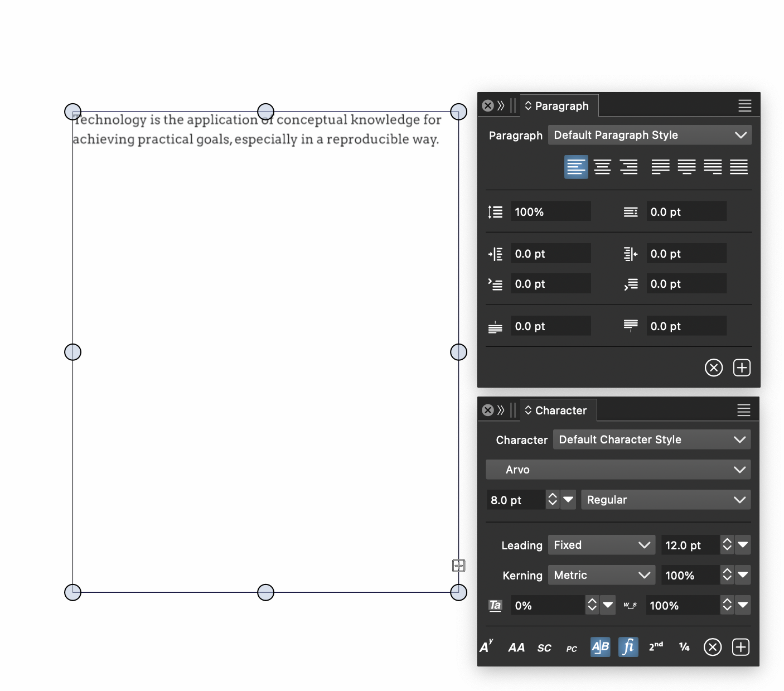Screen dimensions: 784x691
Task: Expand the Leading Fixed mode dropdown
Action: 601,545
